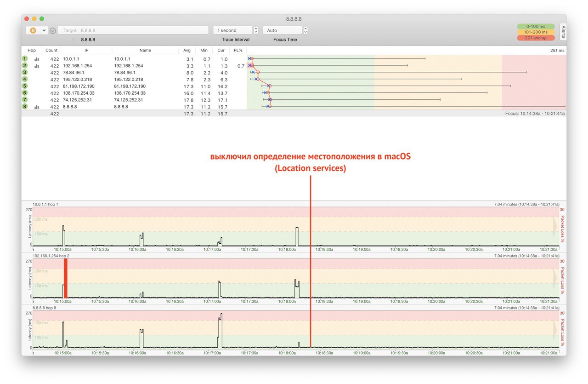Click the right-edge arrow of the 10.0.1.1 hop 1 graph
The width and height of the screenshot is (588, 384).
coord(556,226)
